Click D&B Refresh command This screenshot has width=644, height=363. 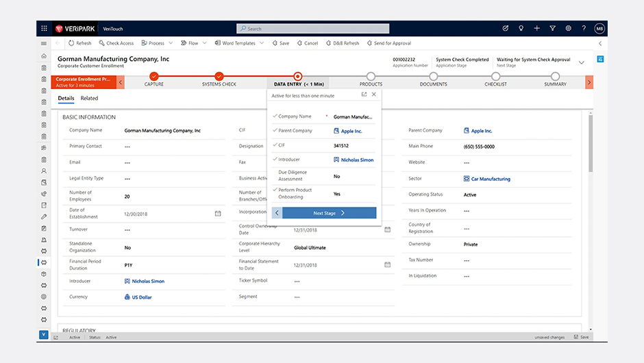[x=342, y=43]
